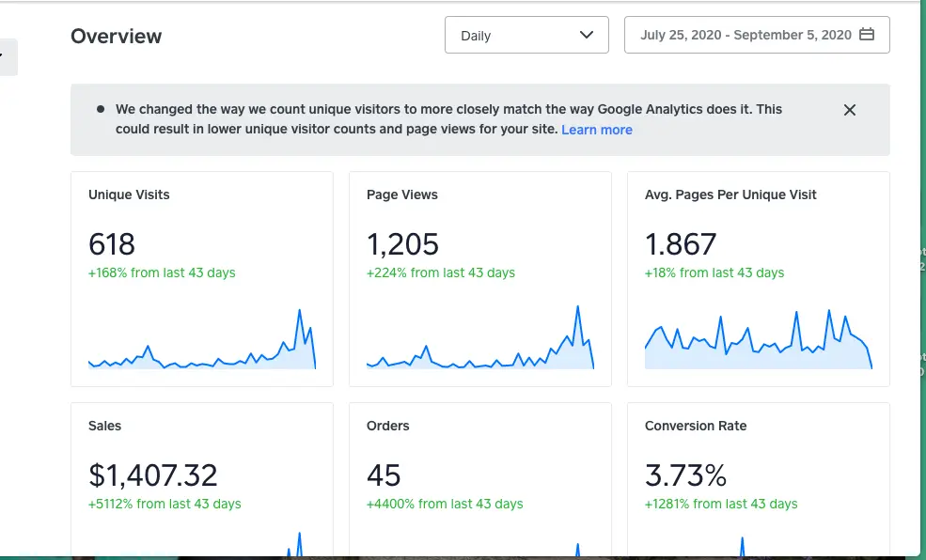Open the date range picker field
Screen dimensions: 926x560
pyautogui.click(x=757, y=36)
